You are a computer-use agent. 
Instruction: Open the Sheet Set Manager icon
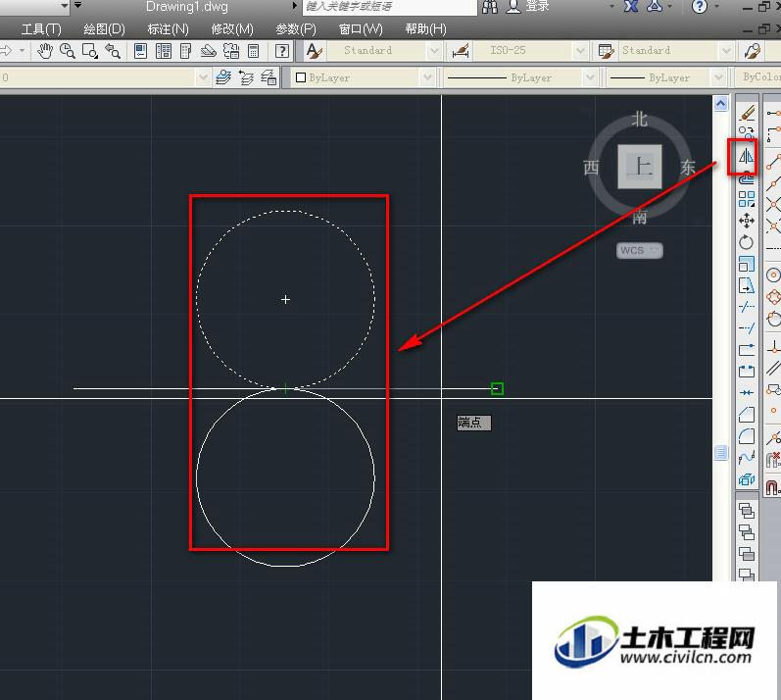pos(208,51)
